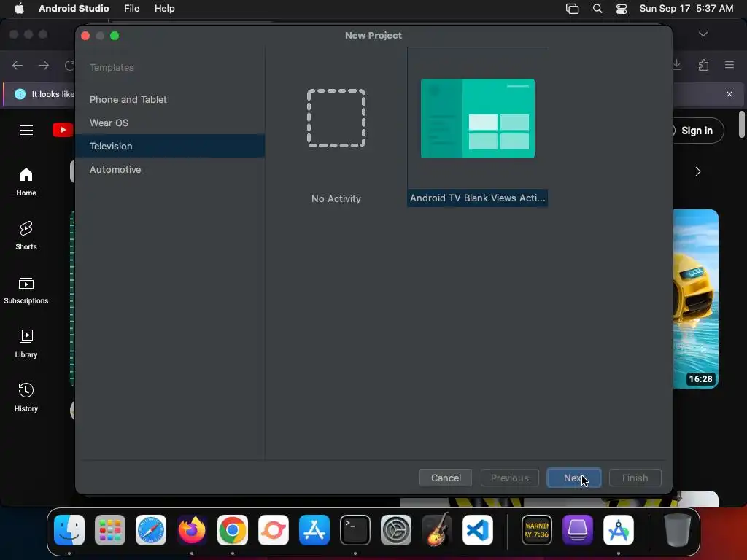Click the disabled Previous button
The width and height of the screenshot is (747, 560).
[x=509, y=478]
